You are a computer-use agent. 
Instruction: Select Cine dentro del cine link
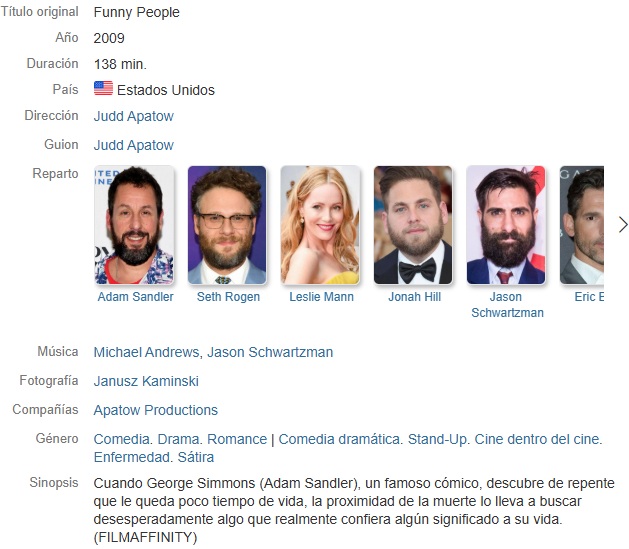pos(537,439)
